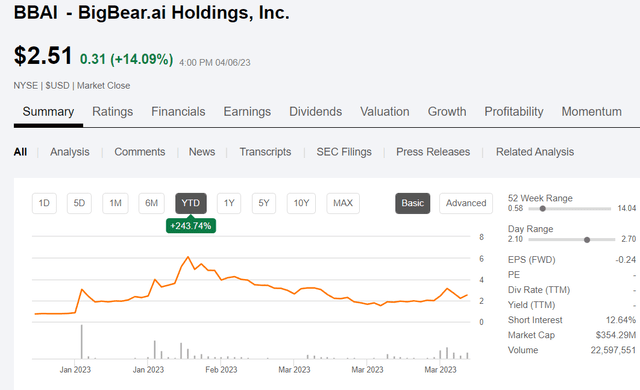Click the chart price peak near 6
The height and width of the screenshot is (390, 640).
pyautogui.click(x=188, y=257)
